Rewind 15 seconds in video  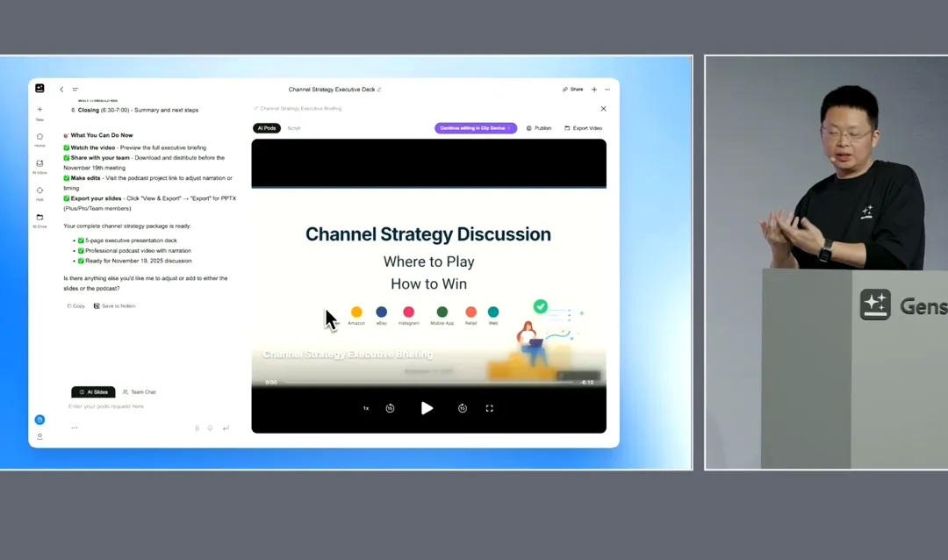tap(391, 408)
